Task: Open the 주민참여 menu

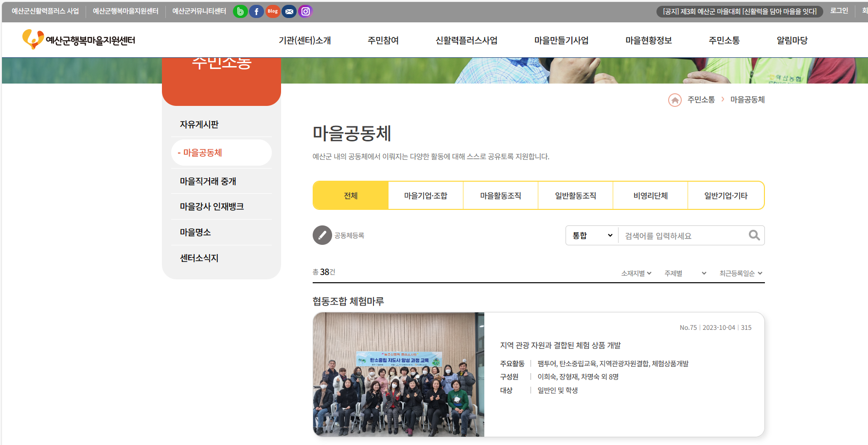Action: [x=383, y=40]
